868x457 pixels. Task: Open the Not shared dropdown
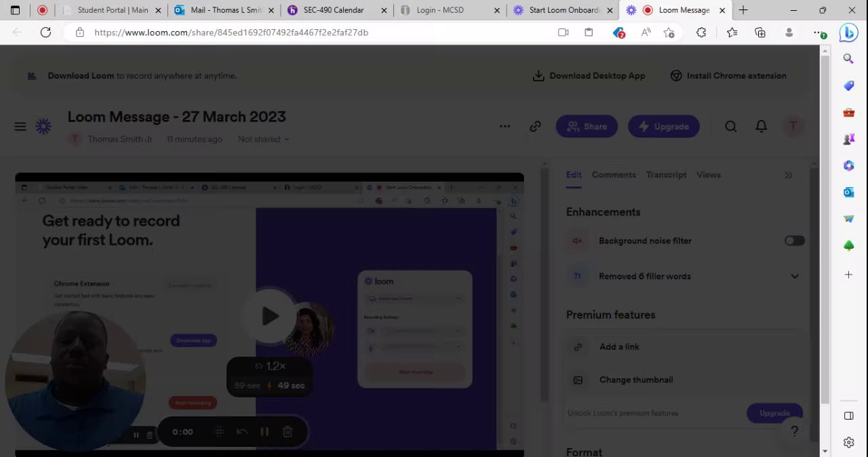pos(263,139)
